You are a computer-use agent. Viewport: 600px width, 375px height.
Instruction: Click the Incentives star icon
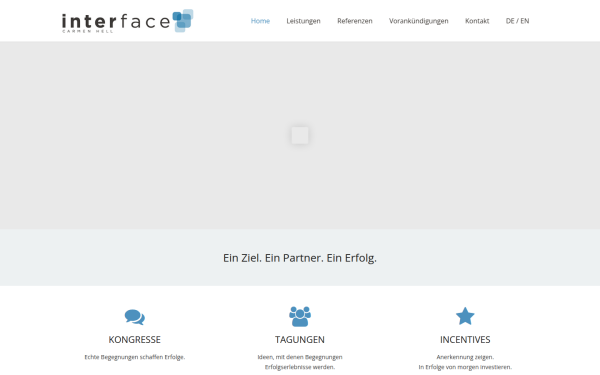click(x=465, y=316)
